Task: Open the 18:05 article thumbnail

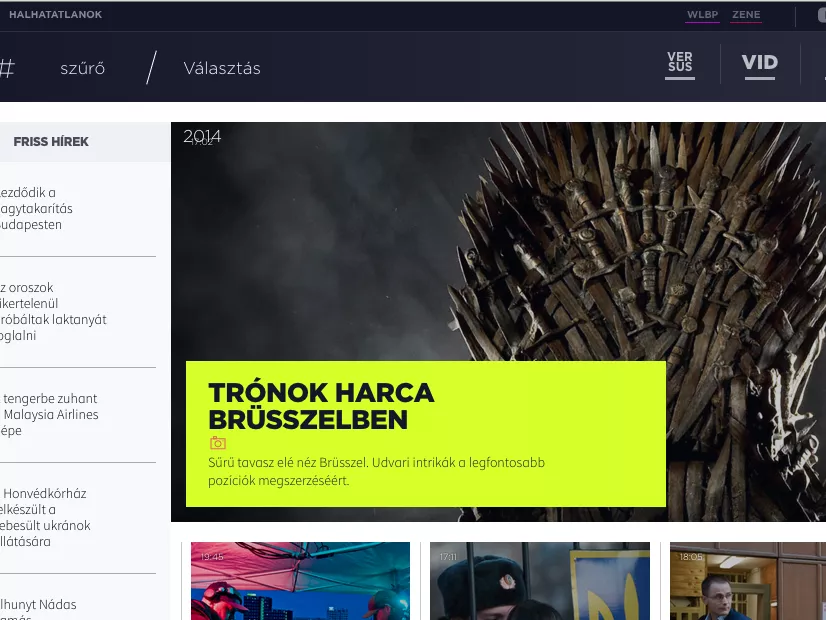Action: click(x=748, y=581)
